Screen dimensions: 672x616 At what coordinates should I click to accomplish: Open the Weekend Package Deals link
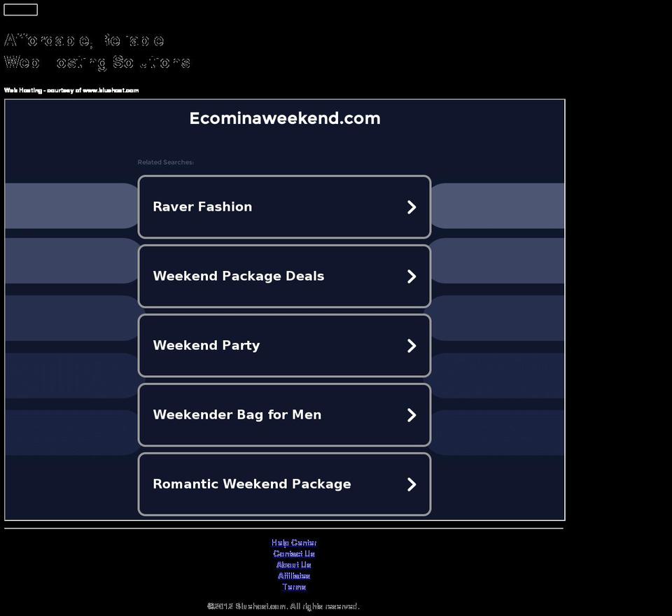coord(284,276)
